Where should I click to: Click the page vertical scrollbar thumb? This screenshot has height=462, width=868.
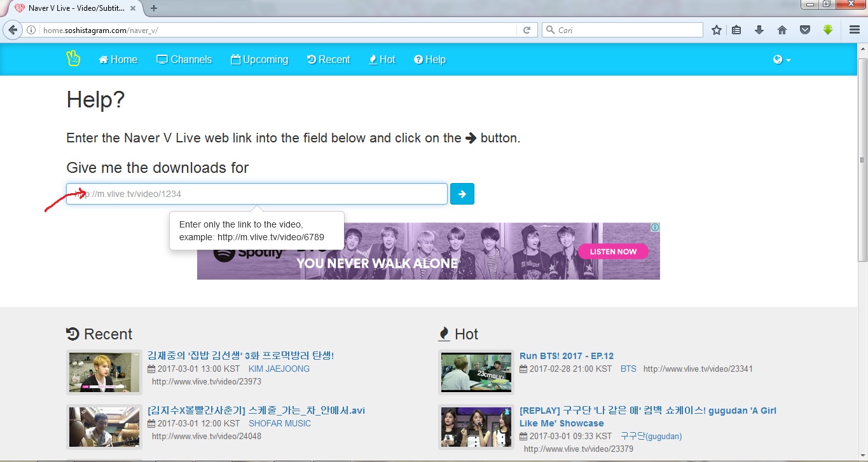coord(862,159)
